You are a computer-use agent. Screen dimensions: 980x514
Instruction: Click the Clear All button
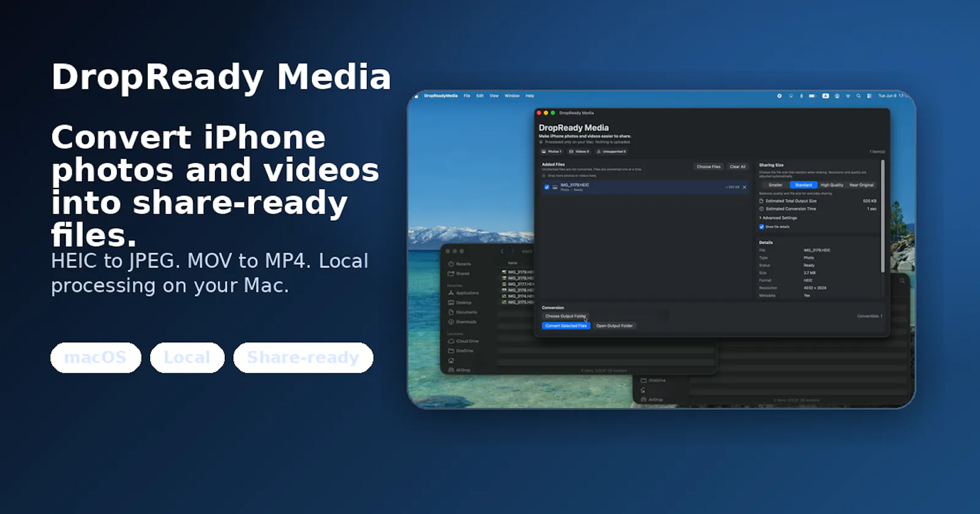[x=737, y=166]
